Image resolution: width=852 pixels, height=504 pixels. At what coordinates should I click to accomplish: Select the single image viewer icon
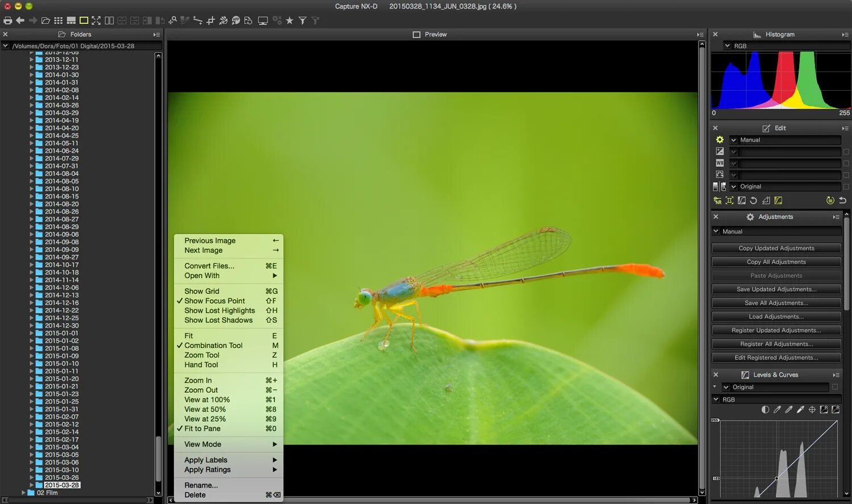tap(83, 20)
